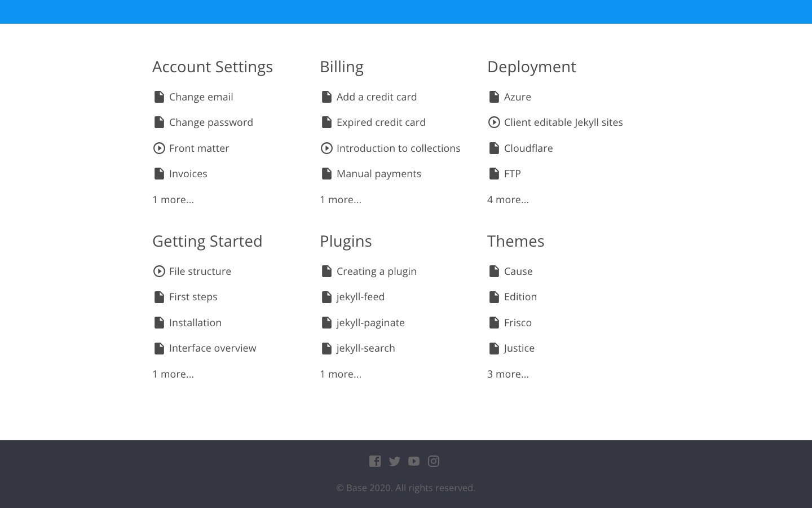Open the jekyll-feed article
812x508 pixels.
pyautogui.click(x=360, y=297)
